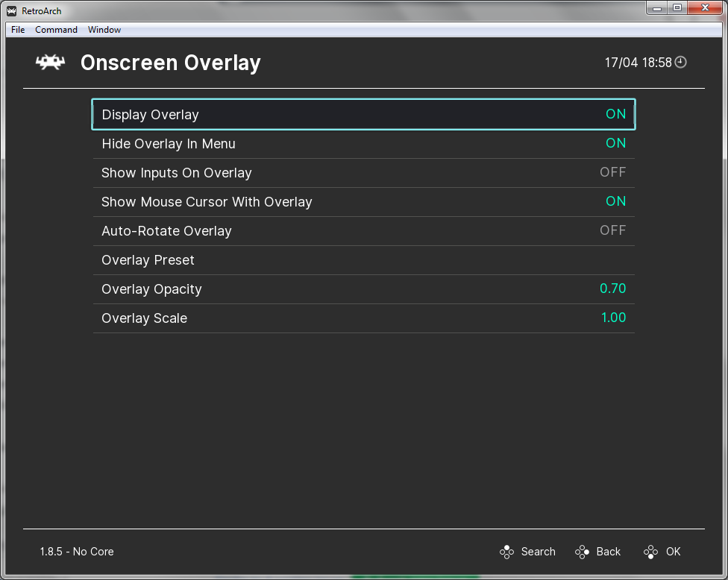Click the RetroArch icon in the title bar
Screen dimensions: 728x580
[x=10, y=10]
